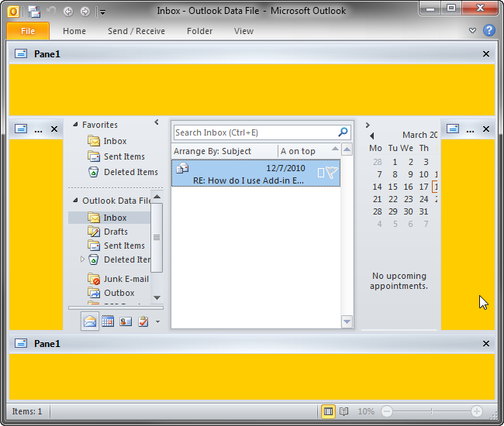
Task: Close the left side pane
Action: (54, 129)
